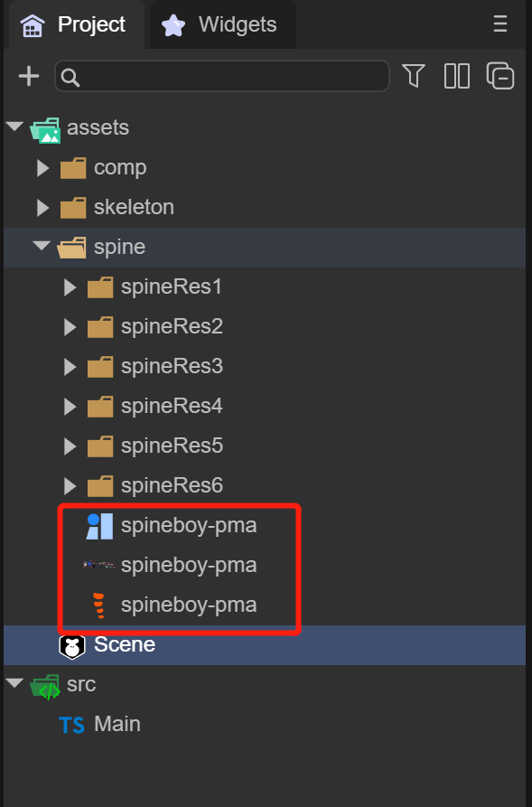
Task: Click the collapse-all icon
Action: pyautogui.click(x=500, y=76)
